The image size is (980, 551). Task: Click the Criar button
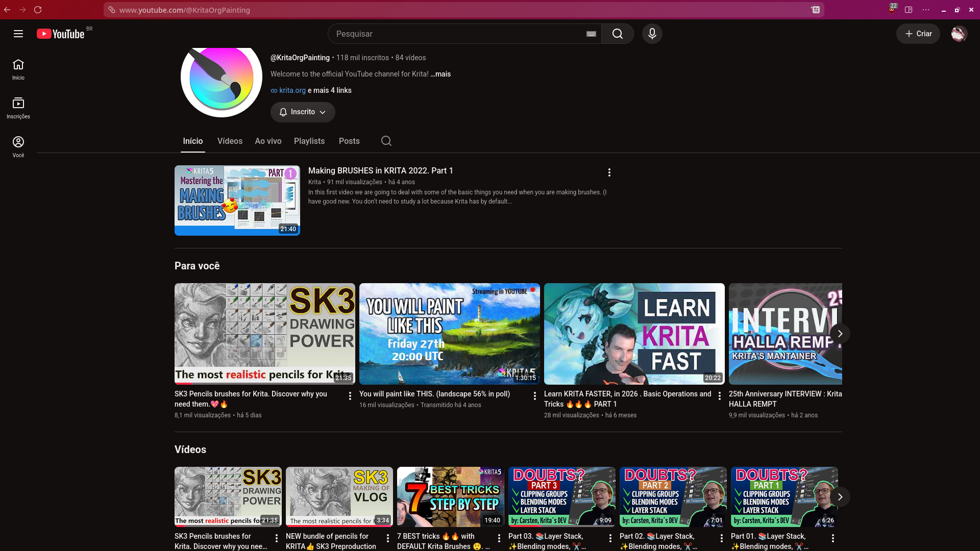click(918, 34)
